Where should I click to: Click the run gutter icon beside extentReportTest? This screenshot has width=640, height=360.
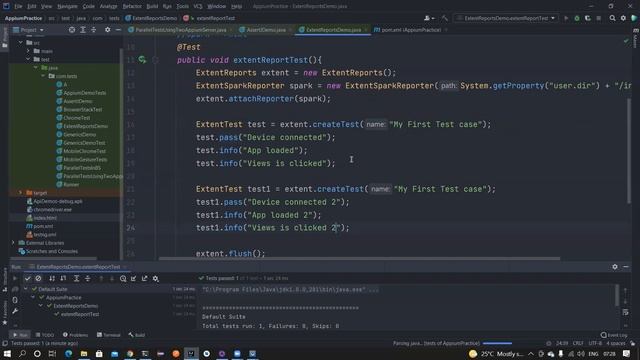[142, 60]
